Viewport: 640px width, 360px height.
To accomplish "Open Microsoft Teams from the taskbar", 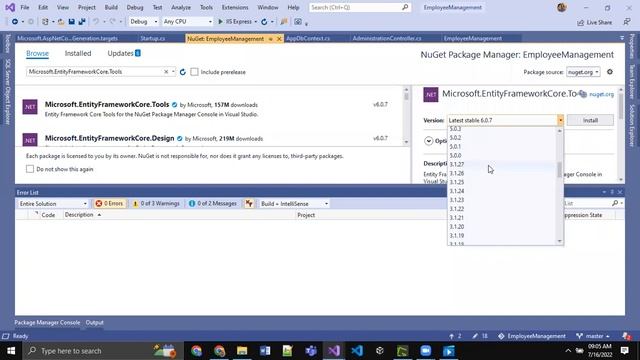I will 311,351.
